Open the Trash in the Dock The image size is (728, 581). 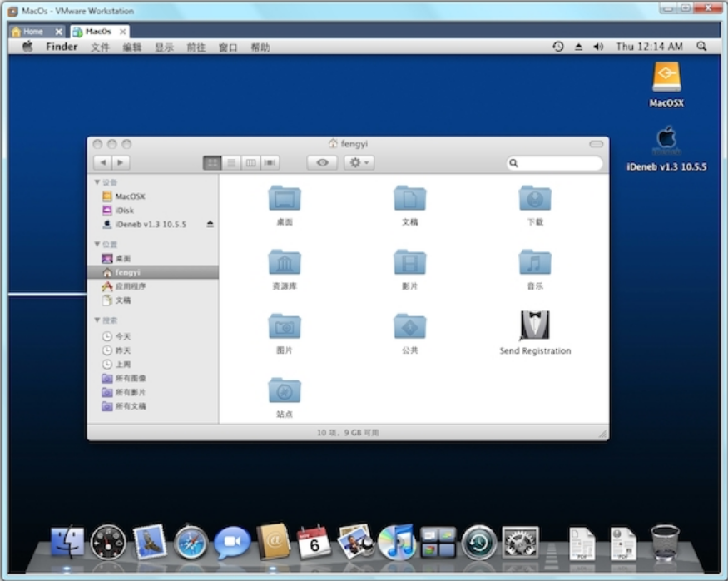(x=665, y=543)
